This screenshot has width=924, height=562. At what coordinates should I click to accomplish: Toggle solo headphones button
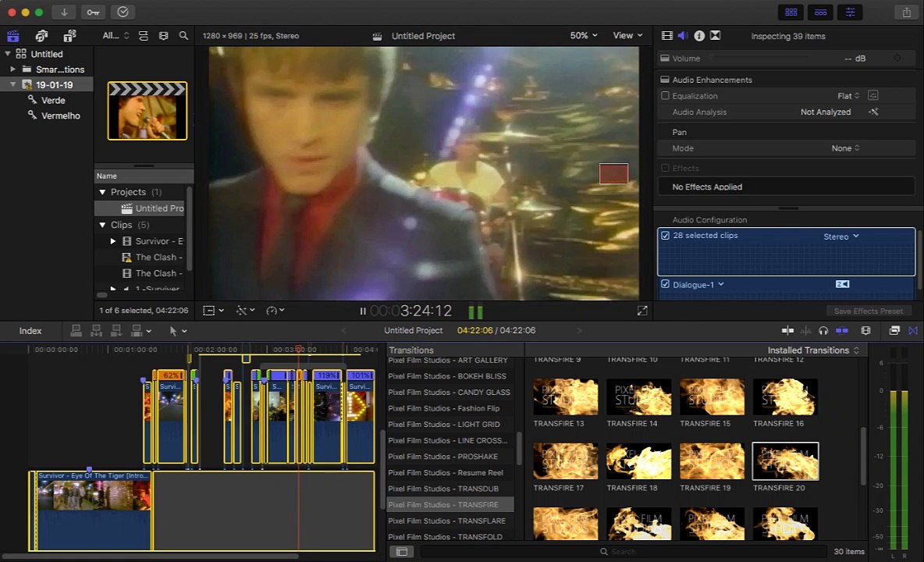pyautogui.click(x=823, y=330)
